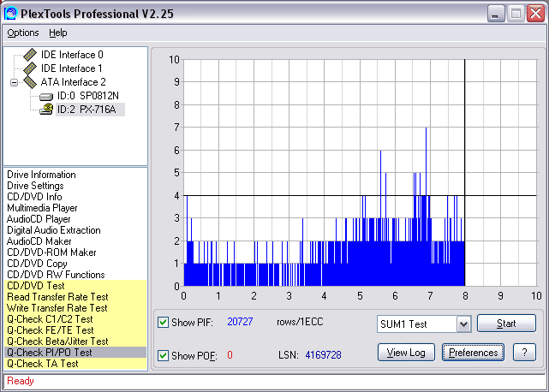
Task: Minimize the PlexTools window
Action: 496,14
